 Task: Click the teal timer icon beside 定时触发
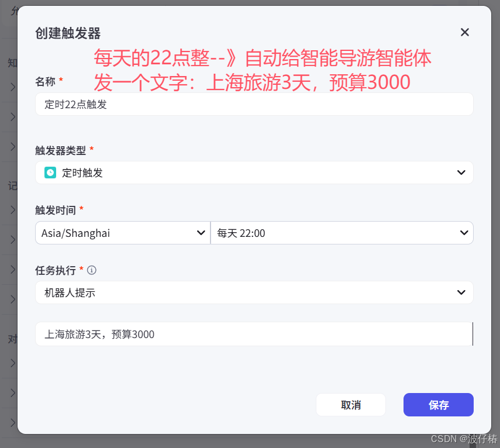50,173
